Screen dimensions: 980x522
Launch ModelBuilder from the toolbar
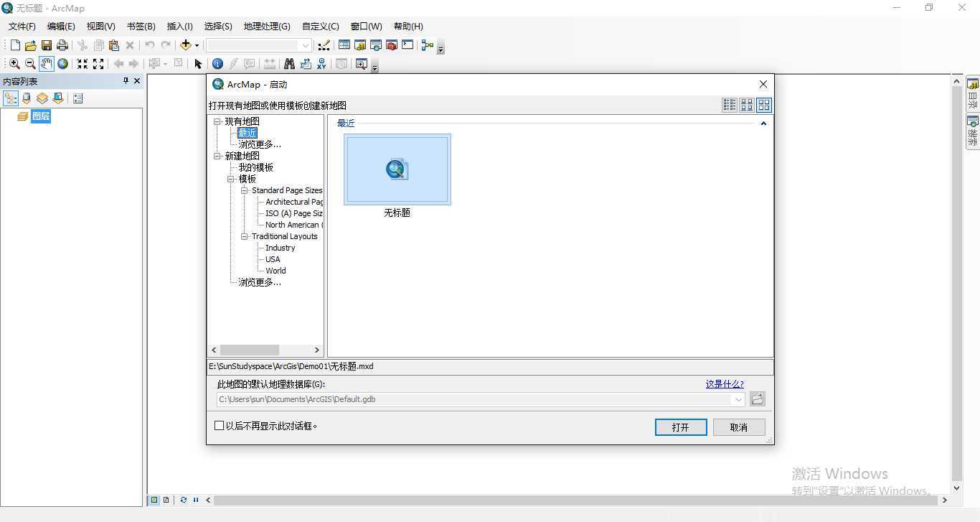(428, 45)
